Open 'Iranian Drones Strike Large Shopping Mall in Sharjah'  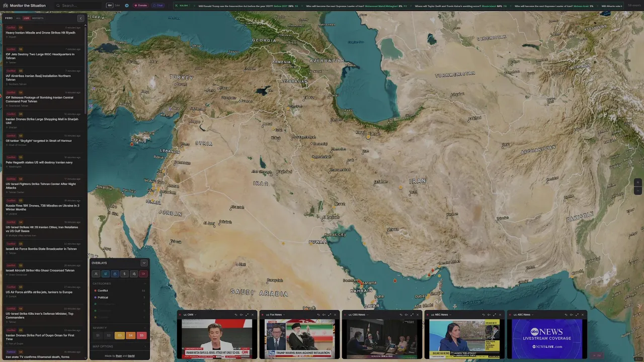click(42, 121)
